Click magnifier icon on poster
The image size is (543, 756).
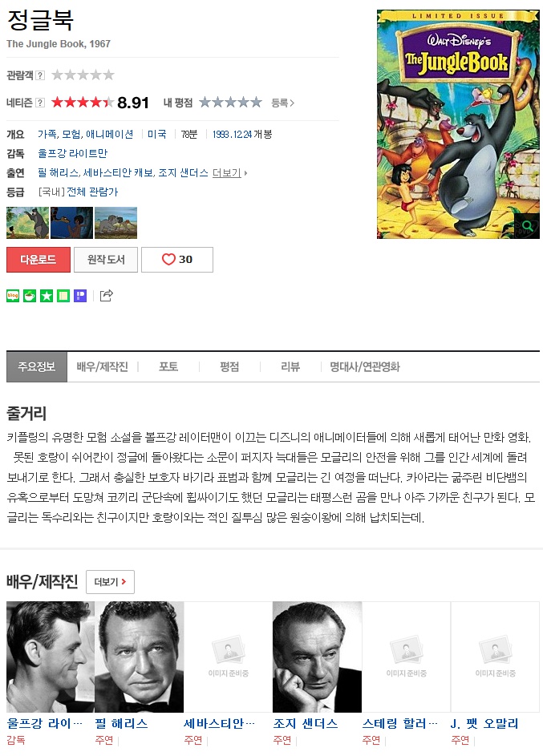527,225
